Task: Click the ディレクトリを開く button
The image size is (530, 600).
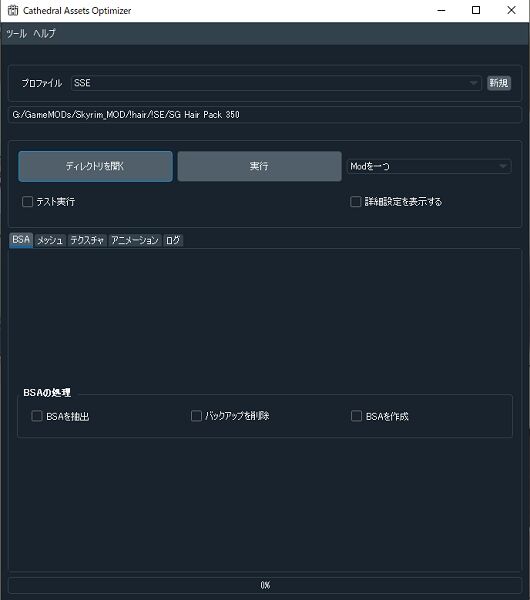Action: (x=95, y=166)
